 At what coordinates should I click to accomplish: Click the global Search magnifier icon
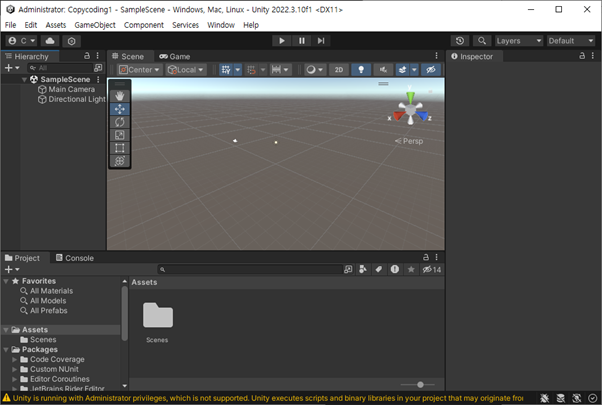coord(482,41)
